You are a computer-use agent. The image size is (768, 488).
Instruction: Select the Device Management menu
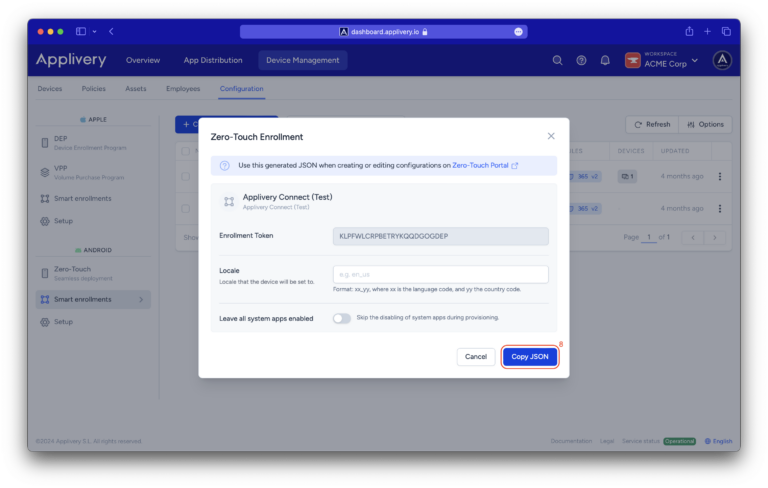pyautogui.click(x=303, y=60)
